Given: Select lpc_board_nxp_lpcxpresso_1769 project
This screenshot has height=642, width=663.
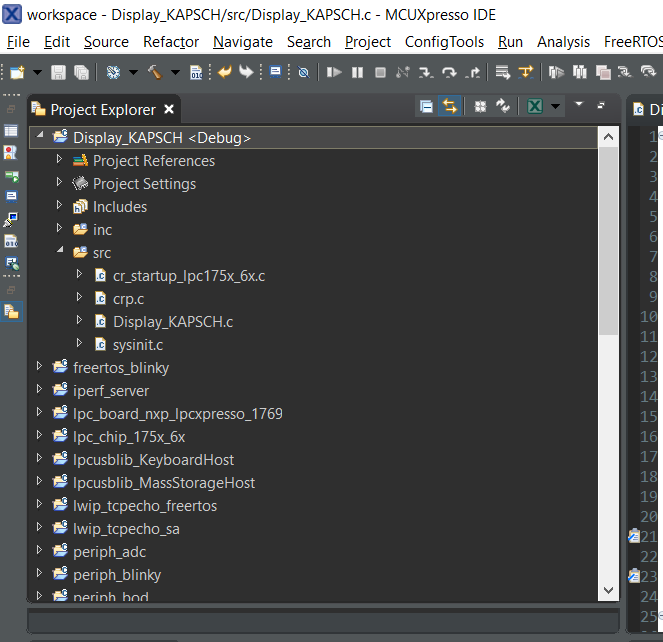Looking at the screenshot, I should click(178, 414).
